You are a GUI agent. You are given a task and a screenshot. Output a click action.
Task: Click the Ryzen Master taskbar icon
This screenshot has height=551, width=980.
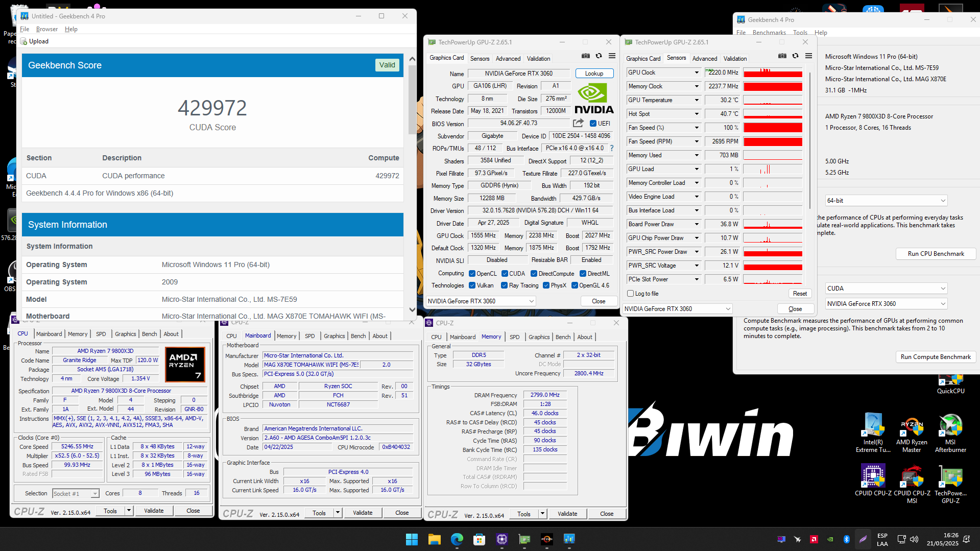(x=546, y=539)
